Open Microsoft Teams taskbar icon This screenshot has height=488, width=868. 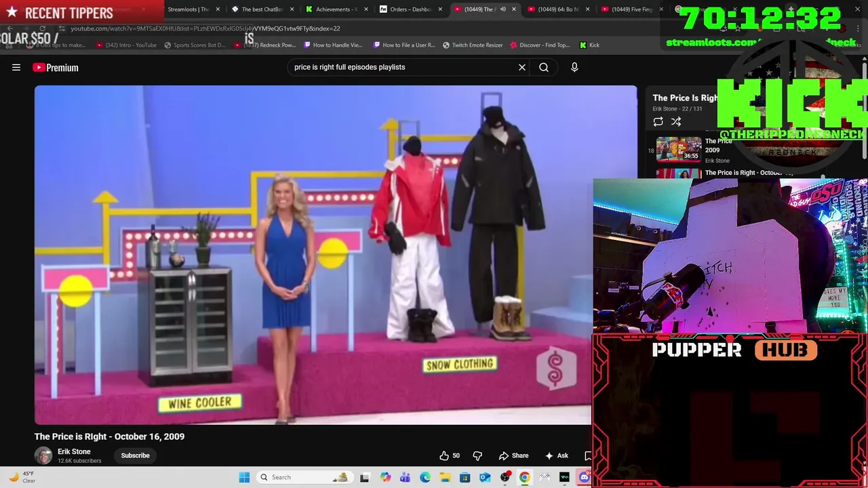click(405, 477)
